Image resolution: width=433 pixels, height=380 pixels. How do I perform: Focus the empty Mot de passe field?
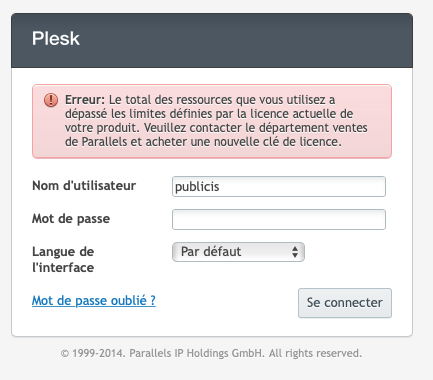pyautogui.click(x=279, y=219)
